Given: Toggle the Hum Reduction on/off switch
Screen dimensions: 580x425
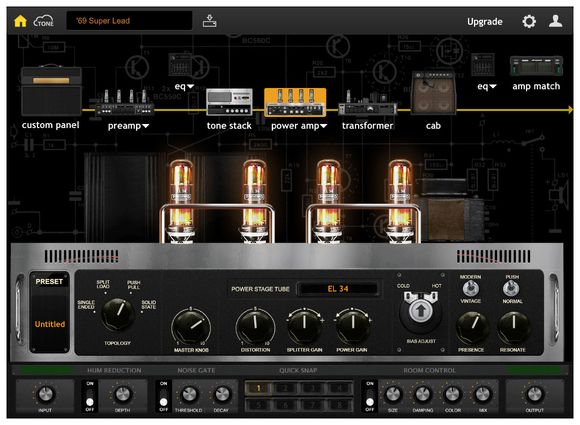Looking at the screenshot, I should point(90,397).
